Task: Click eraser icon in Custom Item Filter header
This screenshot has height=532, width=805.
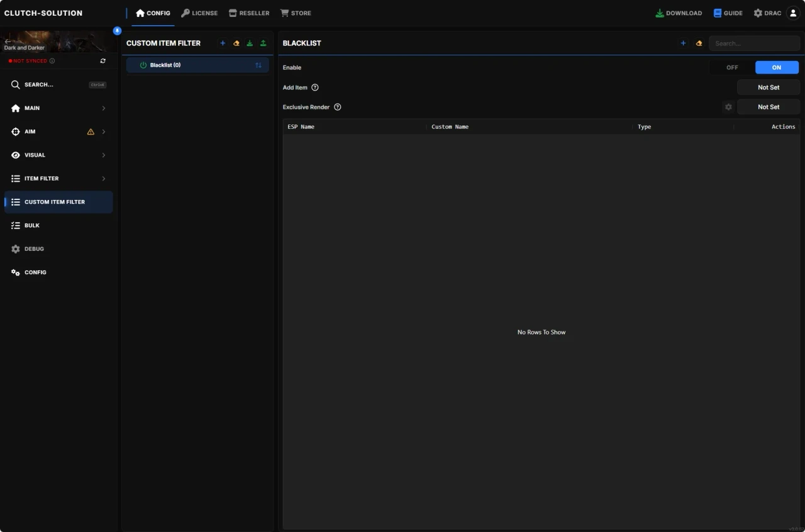Action: click(x=236, y=43)
